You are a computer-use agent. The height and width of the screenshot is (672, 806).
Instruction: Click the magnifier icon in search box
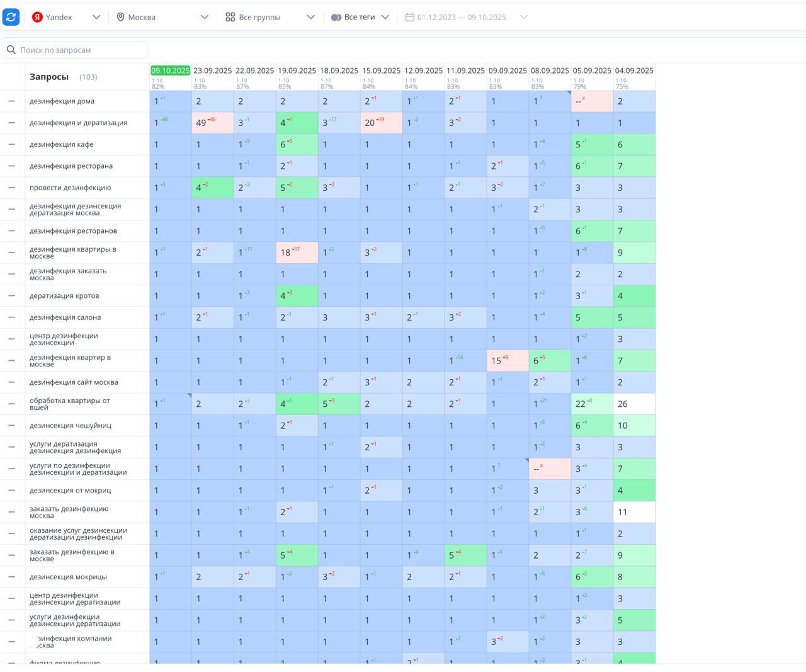(11, 50)
